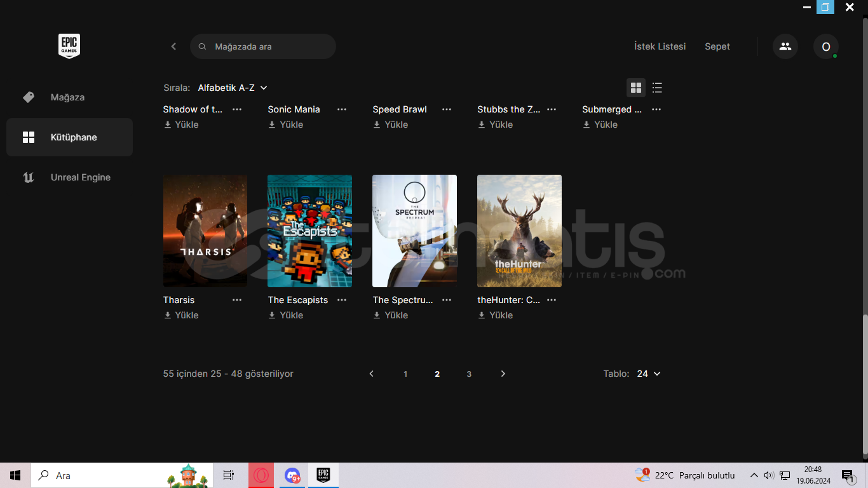Open the weather widget showing 22°C
The image size is (868, 488).
[684, 475]
